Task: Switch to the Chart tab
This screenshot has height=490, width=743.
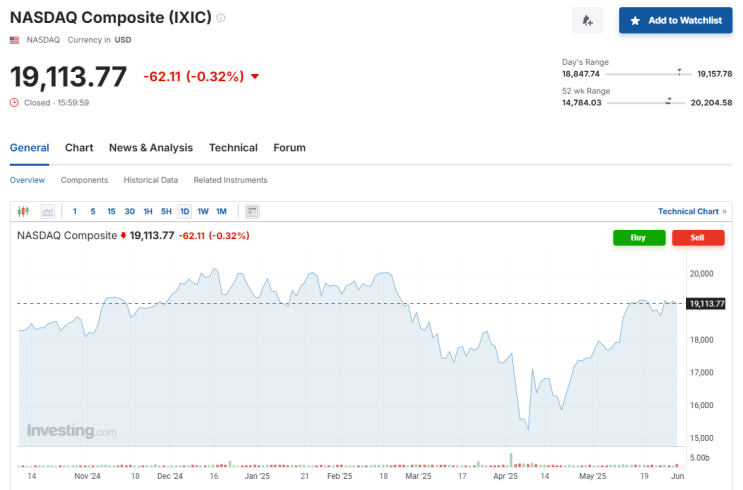Action: 79,148
